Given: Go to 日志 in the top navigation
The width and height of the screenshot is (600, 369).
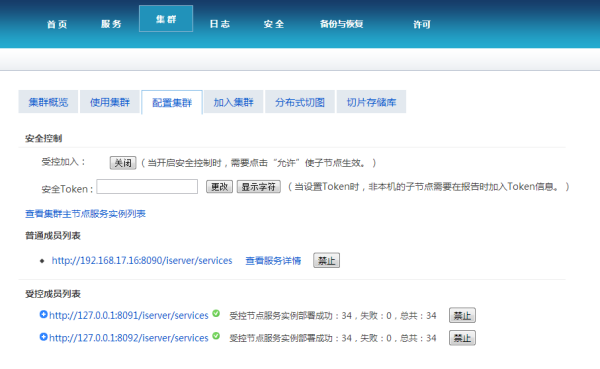Looking at the screenshot, I should coord(220,24).
